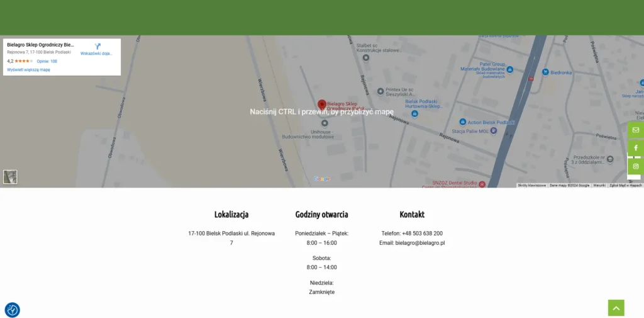Click the red Bielagro Sklep map pin

(x=321, y=105)
